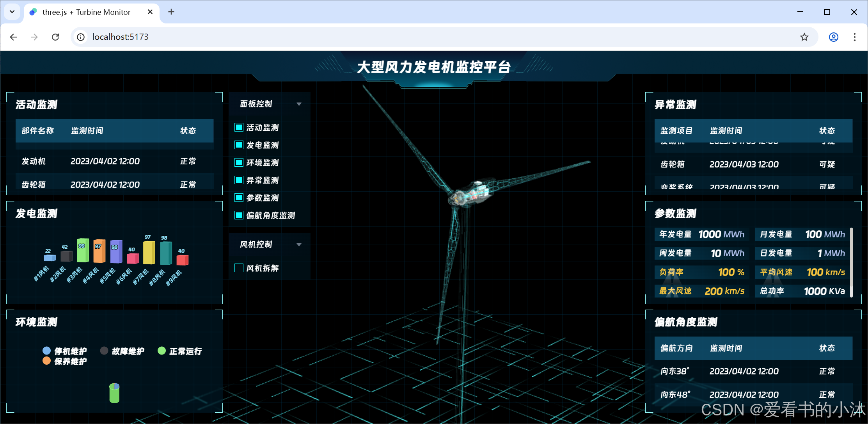
Task: Uncheck the 活动监测 panel checkbox
Action: (x=239, y=128)
